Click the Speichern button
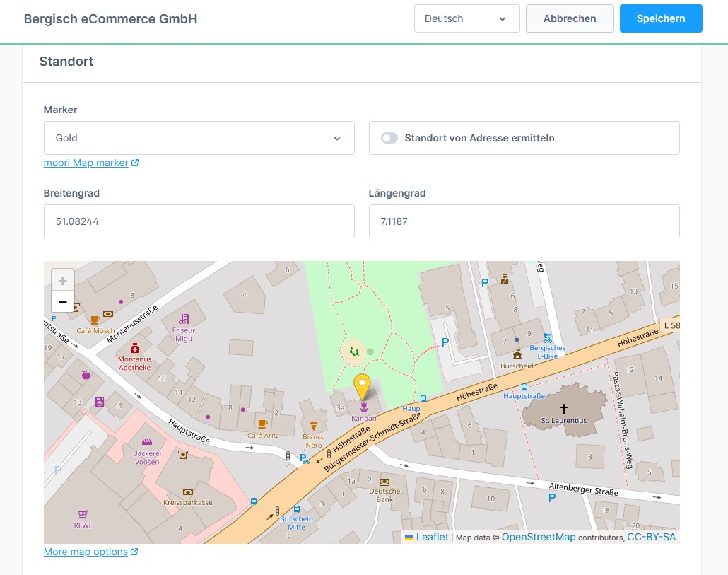 point(660,18)
